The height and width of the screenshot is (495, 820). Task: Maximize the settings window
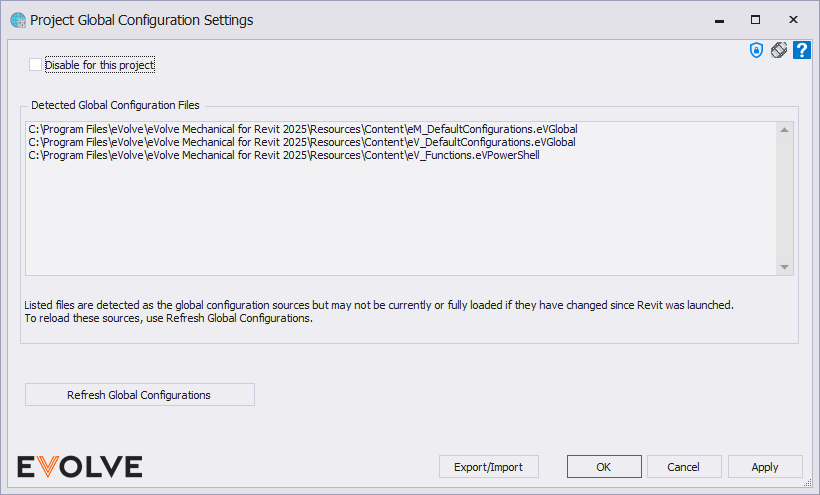[x=755, y=20]
